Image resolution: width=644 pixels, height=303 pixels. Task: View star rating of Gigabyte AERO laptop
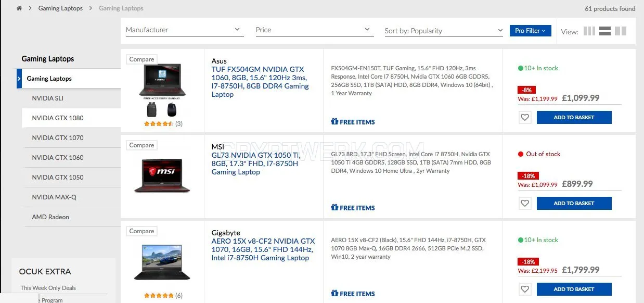158,295
